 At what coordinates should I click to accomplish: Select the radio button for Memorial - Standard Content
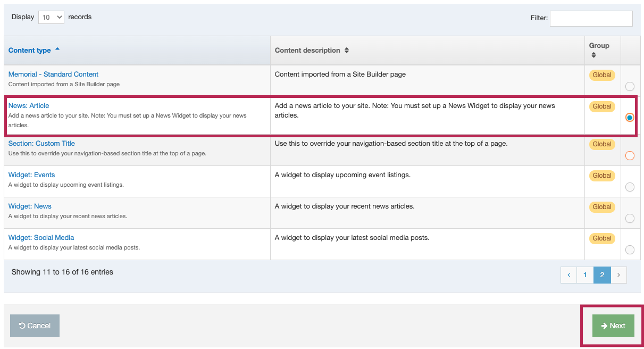(x=630, y=86)
